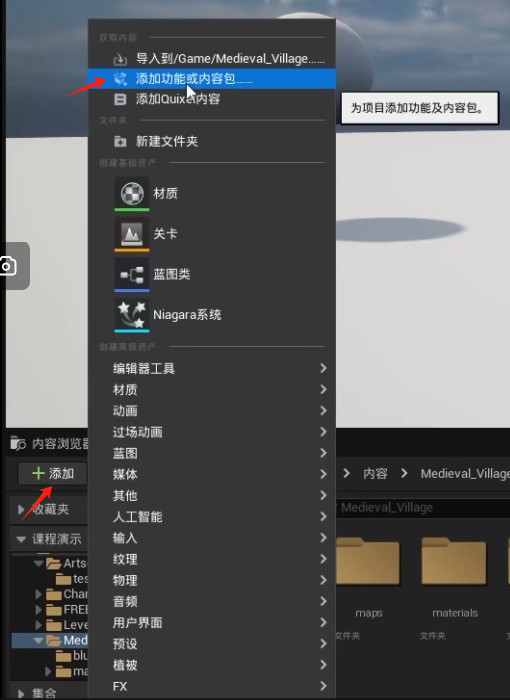Image resolution: width=510 pixels, height=700 pixels.
Task: Expand the 人工智能 submenu chevron
Action: 323,517
